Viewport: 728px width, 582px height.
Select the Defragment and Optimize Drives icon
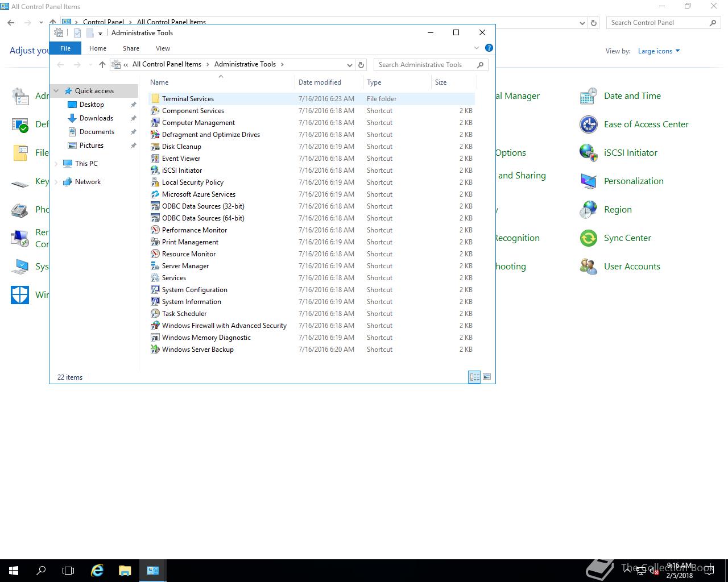click(x=155, y=135)
